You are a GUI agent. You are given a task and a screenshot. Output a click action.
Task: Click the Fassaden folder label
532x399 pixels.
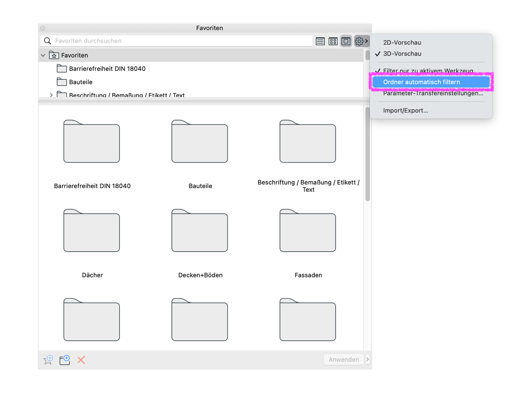[x=308, y=275]
